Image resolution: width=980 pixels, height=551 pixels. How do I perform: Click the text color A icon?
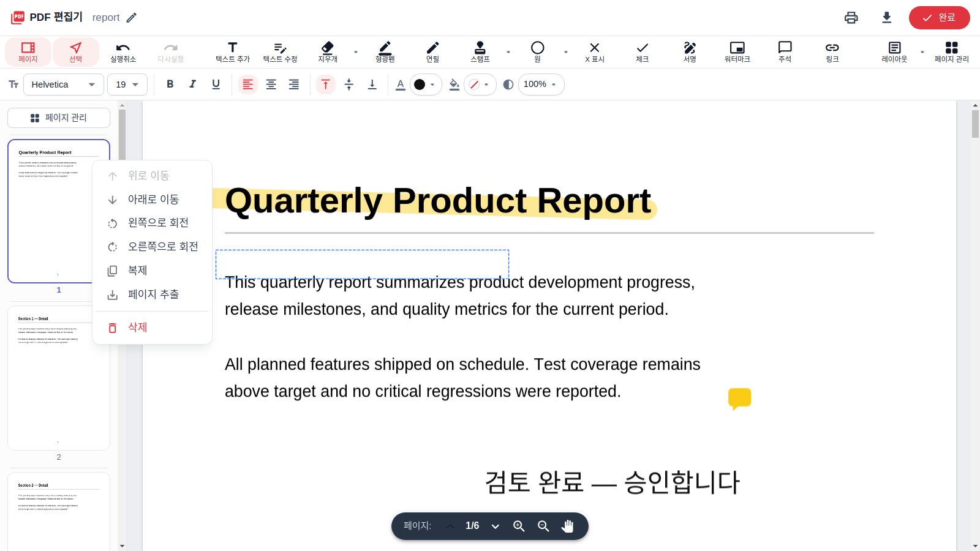[x=401, y=84]
